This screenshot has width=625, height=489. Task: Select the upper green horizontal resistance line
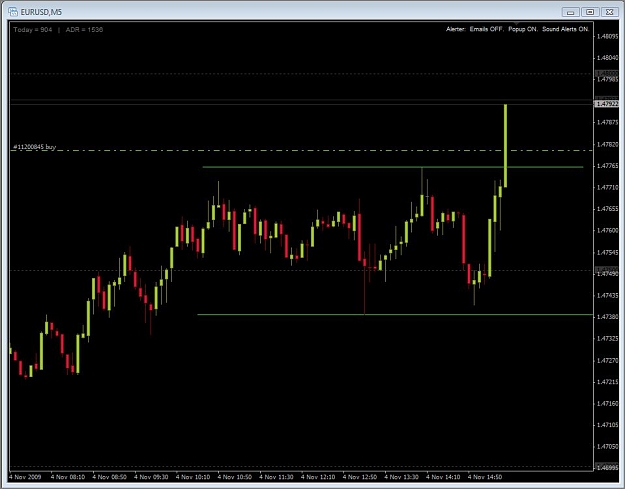[393, 167]
